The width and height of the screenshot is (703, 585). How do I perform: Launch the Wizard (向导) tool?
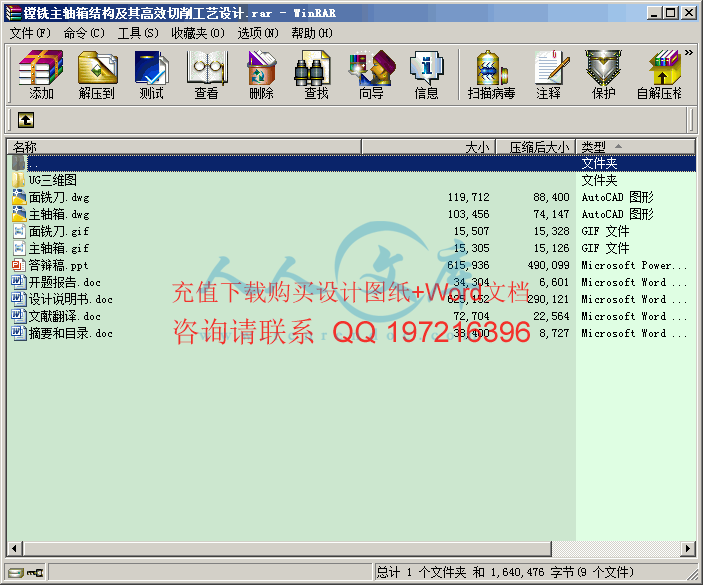tap(371, 74)
